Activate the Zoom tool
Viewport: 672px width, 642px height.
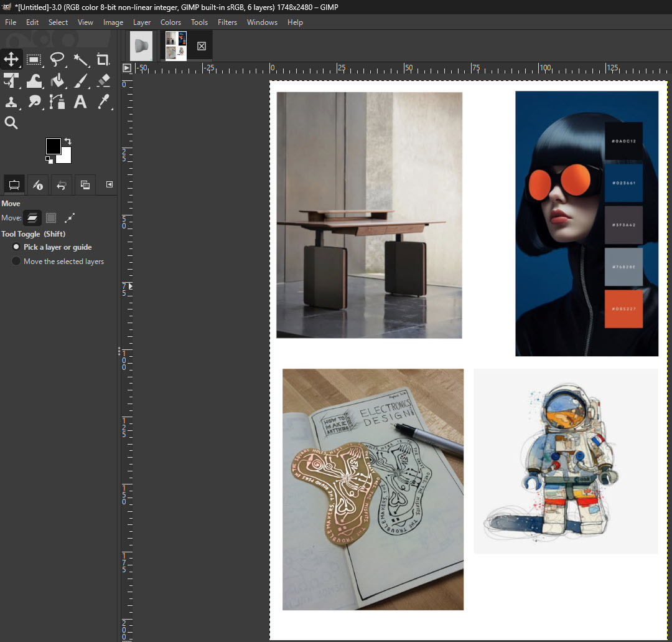pos(11,123)
